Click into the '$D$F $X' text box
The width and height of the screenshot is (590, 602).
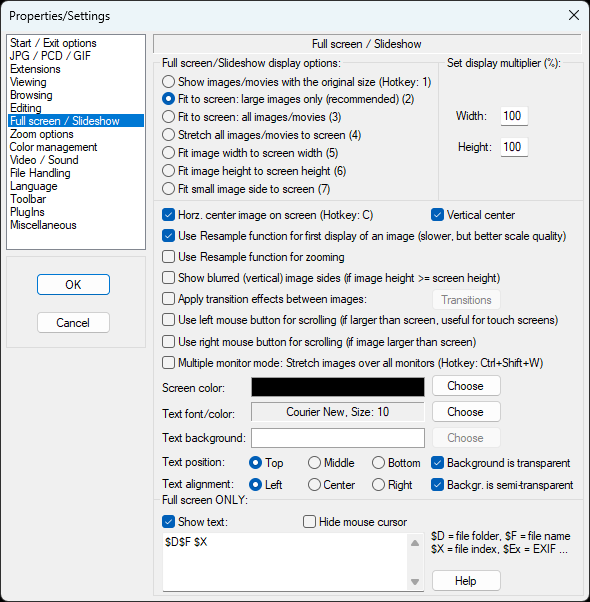[x=286, y=562]
